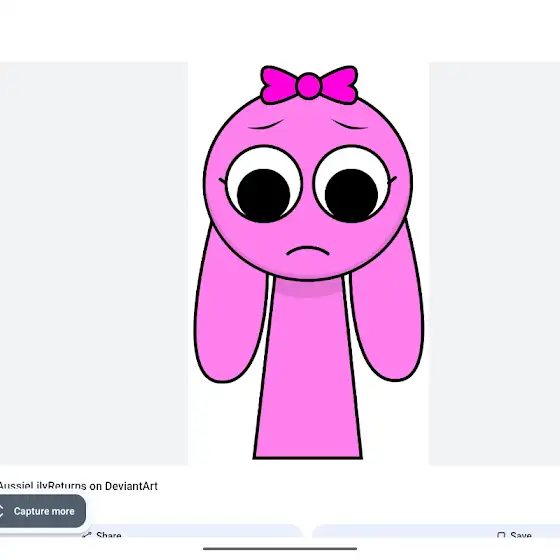Click the Save button label

(521, 535)
